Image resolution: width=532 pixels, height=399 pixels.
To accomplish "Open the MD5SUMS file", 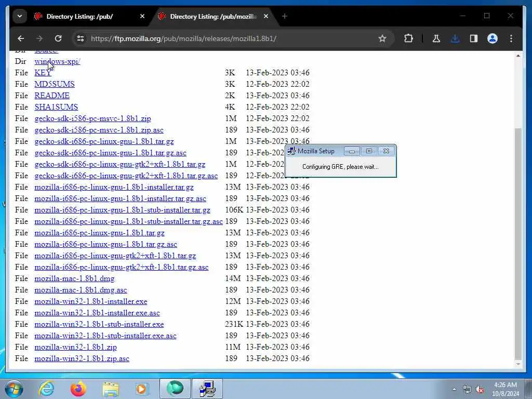I will tap(54, 84).
